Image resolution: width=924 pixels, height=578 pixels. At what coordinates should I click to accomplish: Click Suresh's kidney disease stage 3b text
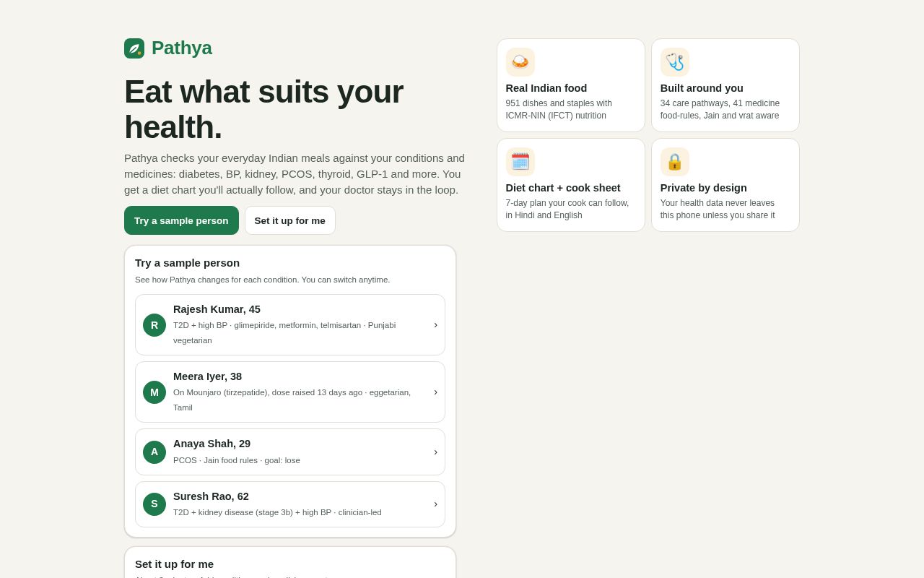[x=277, y=512]
